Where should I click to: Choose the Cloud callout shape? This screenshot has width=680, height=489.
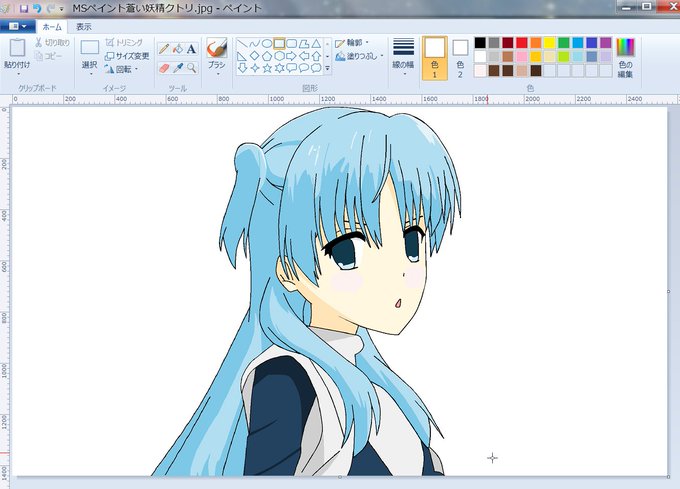tap(316, 68)
